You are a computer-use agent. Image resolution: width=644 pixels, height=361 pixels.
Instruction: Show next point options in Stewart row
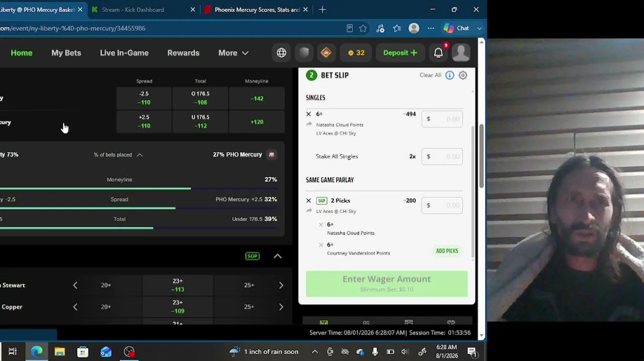281,285
